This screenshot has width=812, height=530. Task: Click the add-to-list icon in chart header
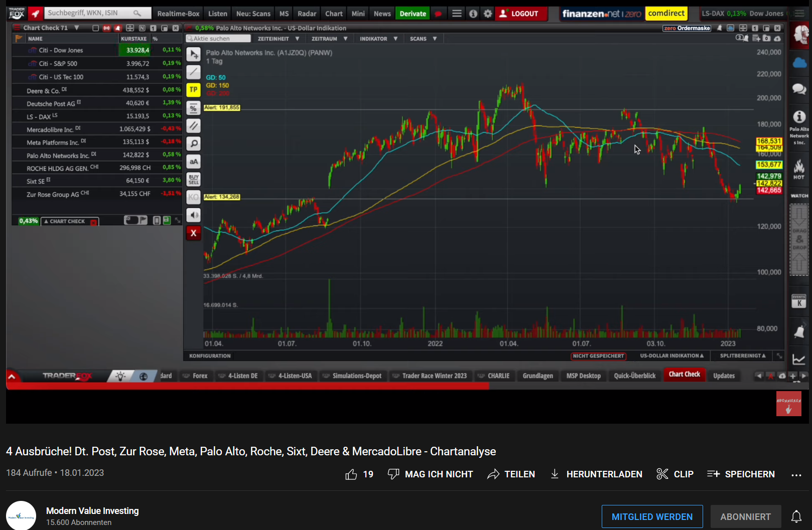[x=756, y=38]
